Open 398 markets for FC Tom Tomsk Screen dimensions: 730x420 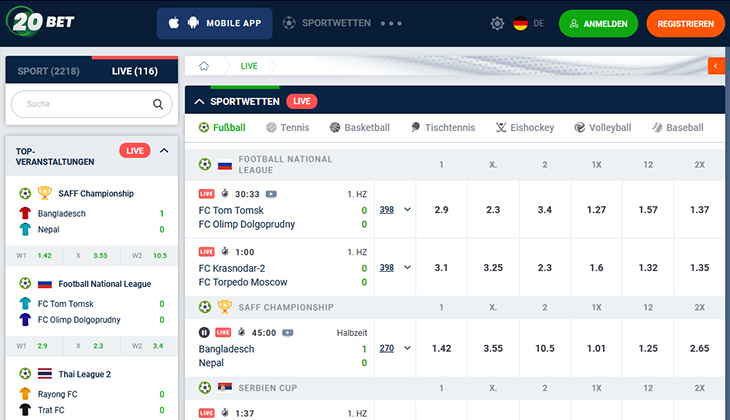click(x=386, y=210)
